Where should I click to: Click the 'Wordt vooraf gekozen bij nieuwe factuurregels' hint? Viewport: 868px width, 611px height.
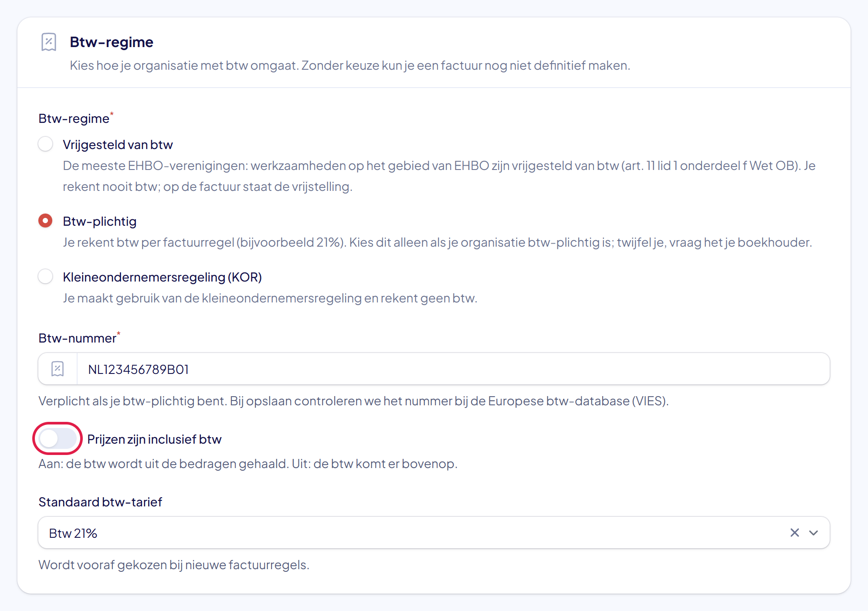point(174,564)
